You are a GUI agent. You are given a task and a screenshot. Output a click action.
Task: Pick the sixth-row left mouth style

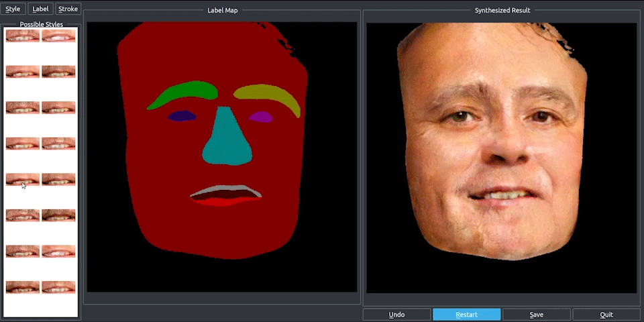coord(23,215)
